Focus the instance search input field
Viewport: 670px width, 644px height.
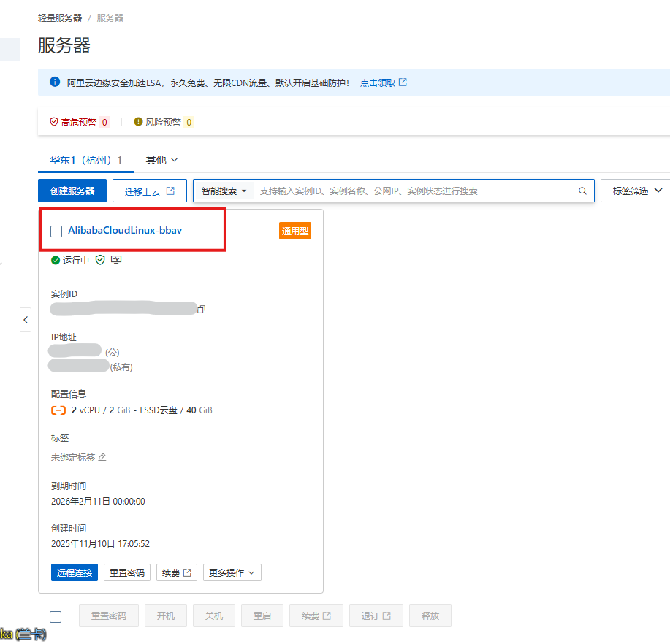412,191
